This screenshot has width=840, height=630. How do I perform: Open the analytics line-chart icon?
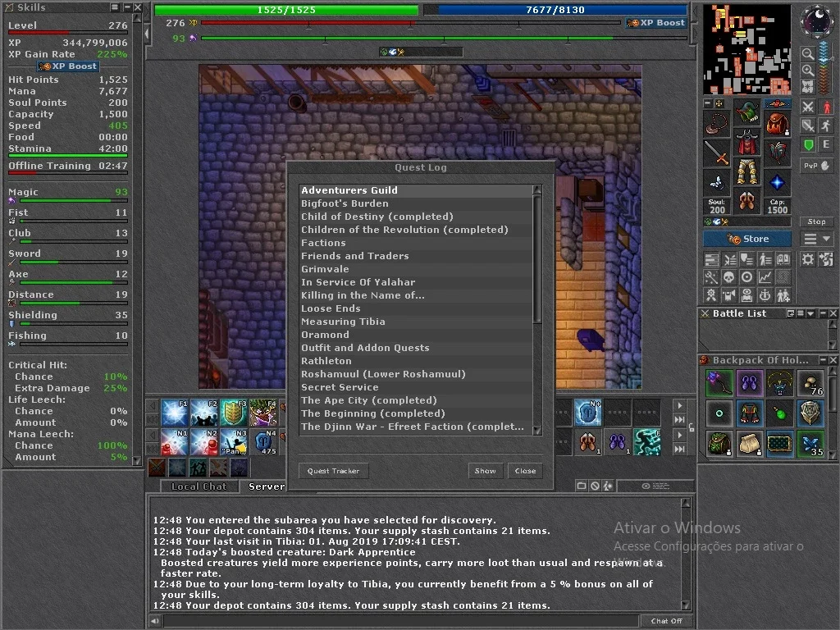click(x=765, y=277)
